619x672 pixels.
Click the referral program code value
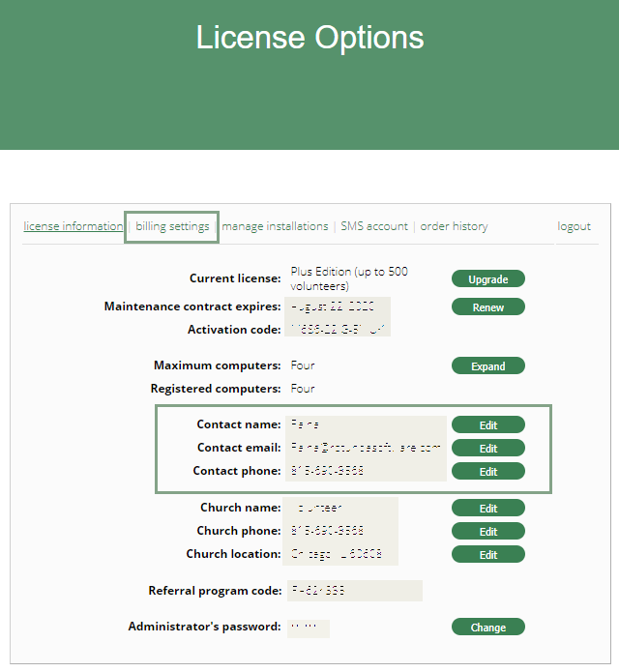click(x=354, y=591)
